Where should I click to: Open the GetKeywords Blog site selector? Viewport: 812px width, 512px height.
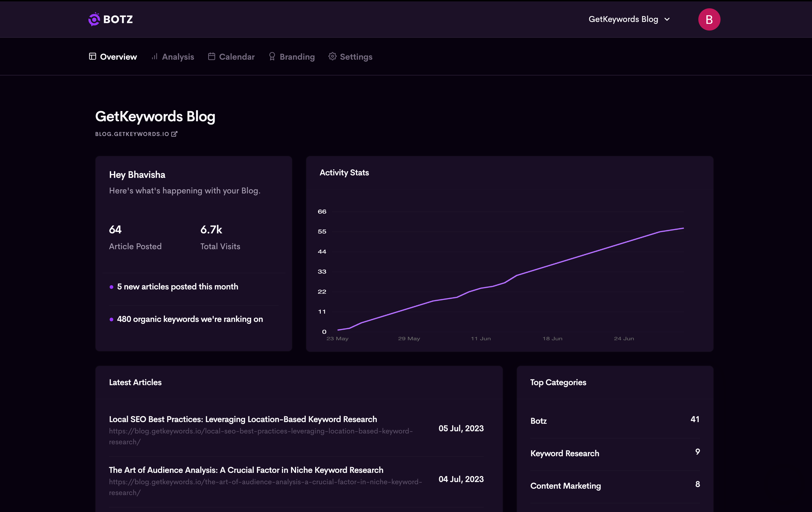click(x=623, y=19)
